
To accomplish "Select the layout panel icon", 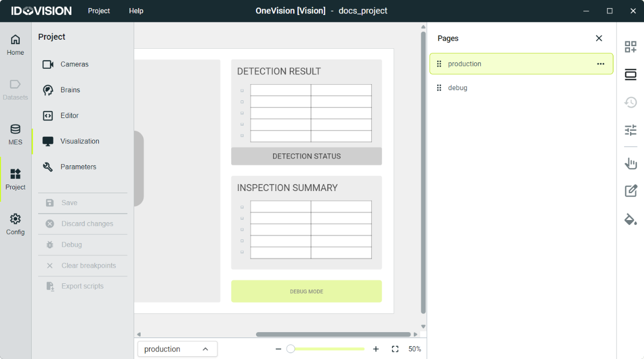I will [x=630, y=75].
